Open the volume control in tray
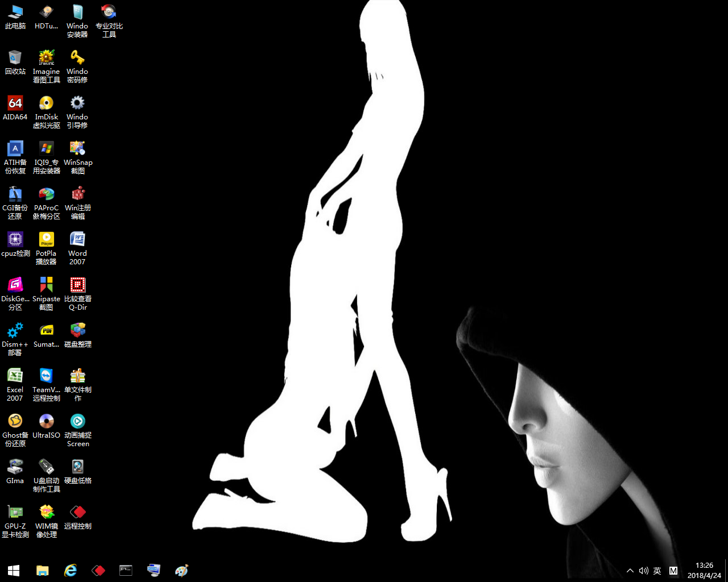 pyautogui.click(x=643, y=571)
